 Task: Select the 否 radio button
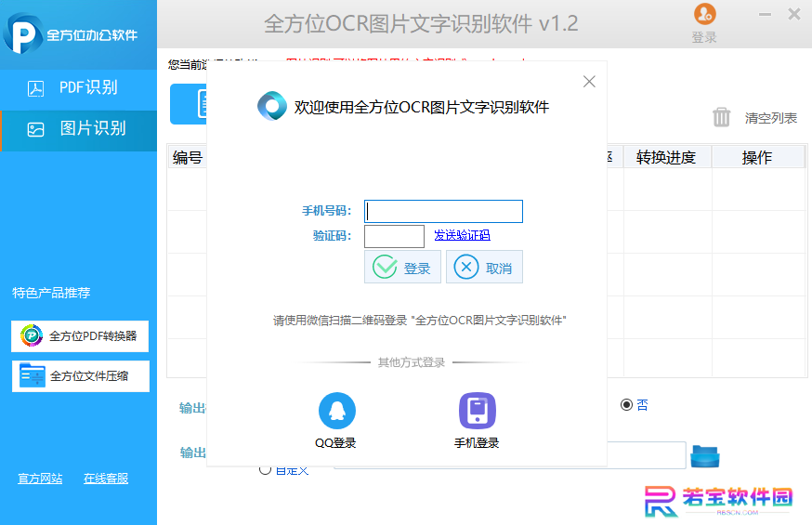pos(626,404)
